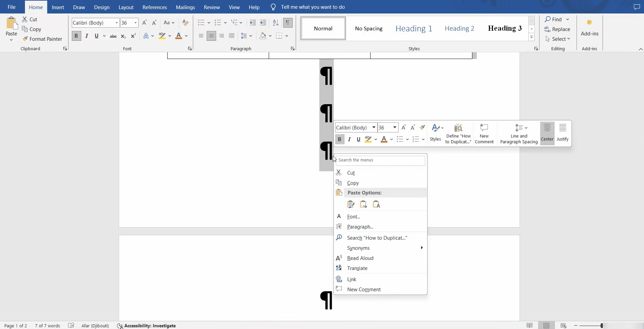Click the Format Painter brush icon in ribbon
Image resolution: width=644 pixels, height=329 pixels.
coord(25,39)
